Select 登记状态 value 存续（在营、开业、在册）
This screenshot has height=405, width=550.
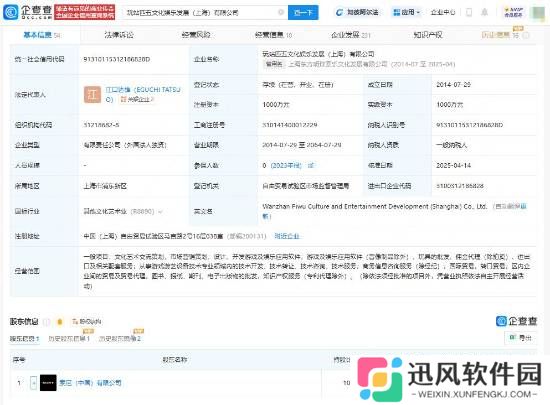pyautogui.click(x=298, y=85)
